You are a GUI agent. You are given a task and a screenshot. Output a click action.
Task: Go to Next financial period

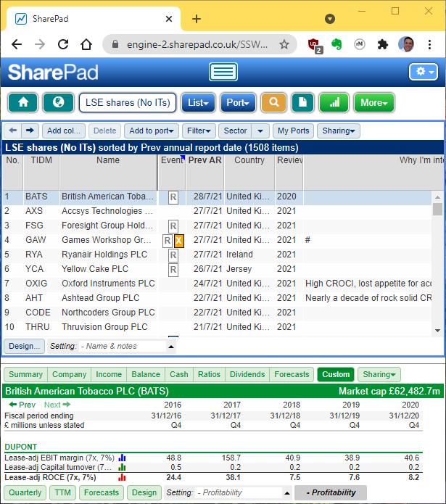pos(57,405)
